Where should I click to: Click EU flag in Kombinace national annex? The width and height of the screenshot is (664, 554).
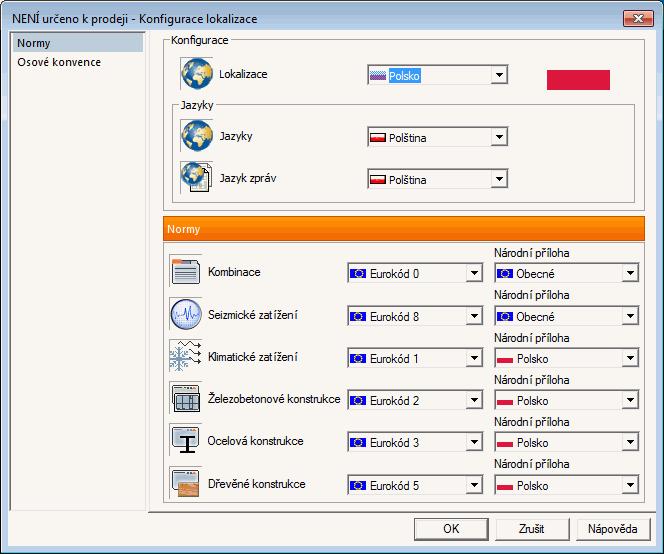(x=505, y=274)
